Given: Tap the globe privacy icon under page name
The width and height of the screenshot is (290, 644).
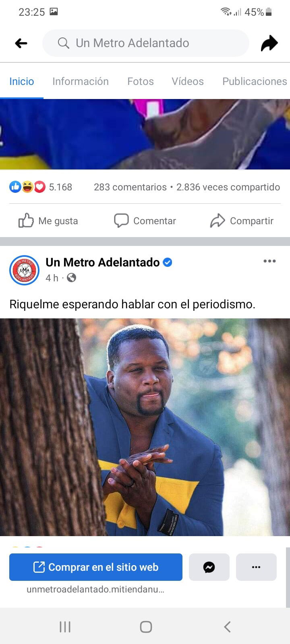Looking at the screenshot, I should (71, 278).
